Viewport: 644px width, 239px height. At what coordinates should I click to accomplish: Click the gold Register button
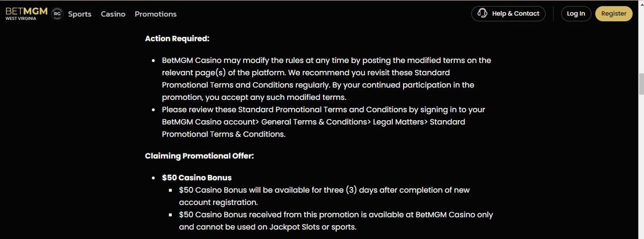[614, 13]
